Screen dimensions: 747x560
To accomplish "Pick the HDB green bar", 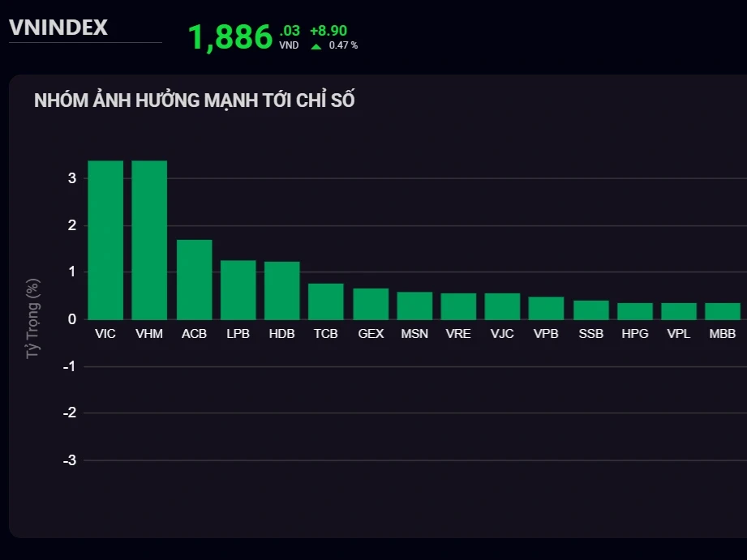I will (282, 290).
